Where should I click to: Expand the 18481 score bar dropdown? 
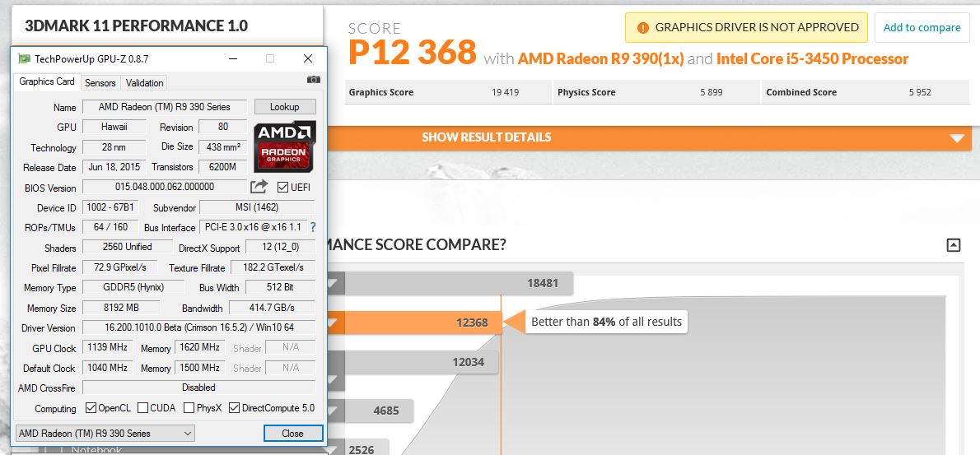[x=334, y=284]
